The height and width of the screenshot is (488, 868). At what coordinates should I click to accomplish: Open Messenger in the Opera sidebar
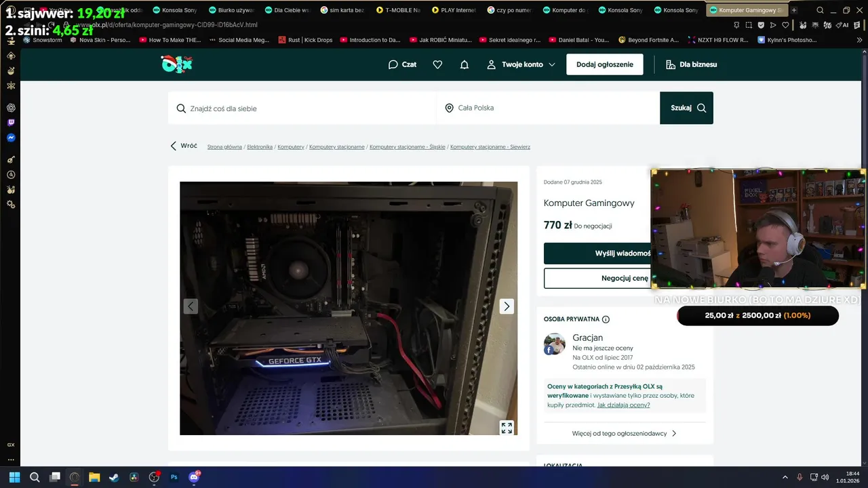click(x=11, y=138)
